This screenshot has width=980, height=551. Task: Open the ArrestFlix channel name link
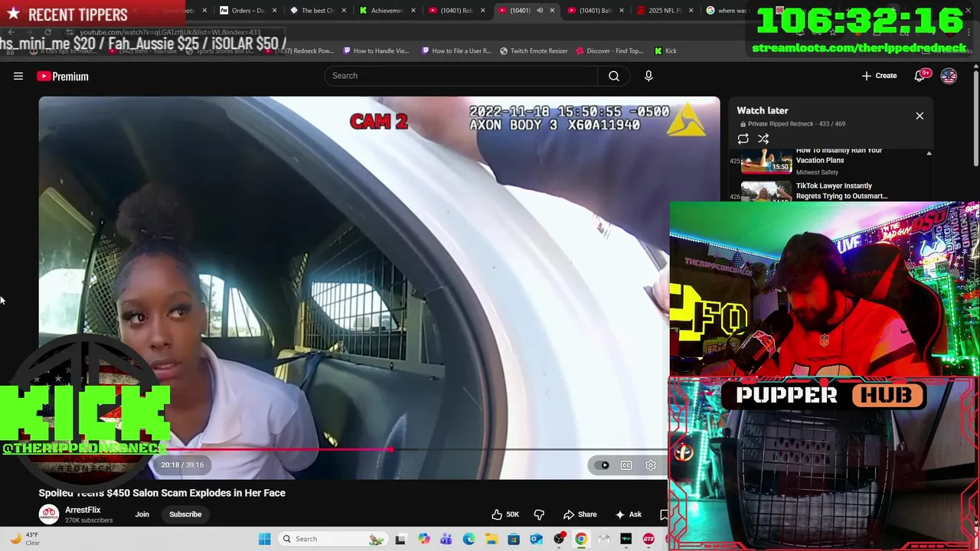(x=83, y=510)
